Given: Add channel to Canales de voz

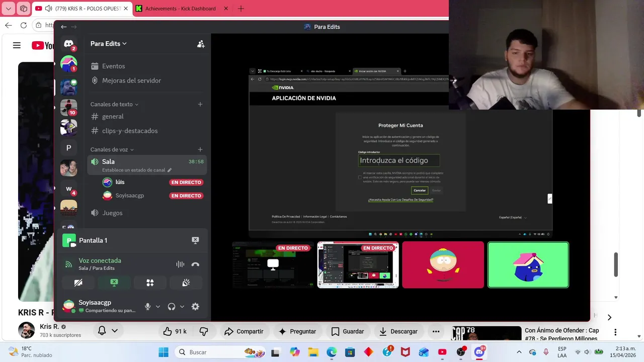Looking at the screenshot, I should (x=200, y=149).
